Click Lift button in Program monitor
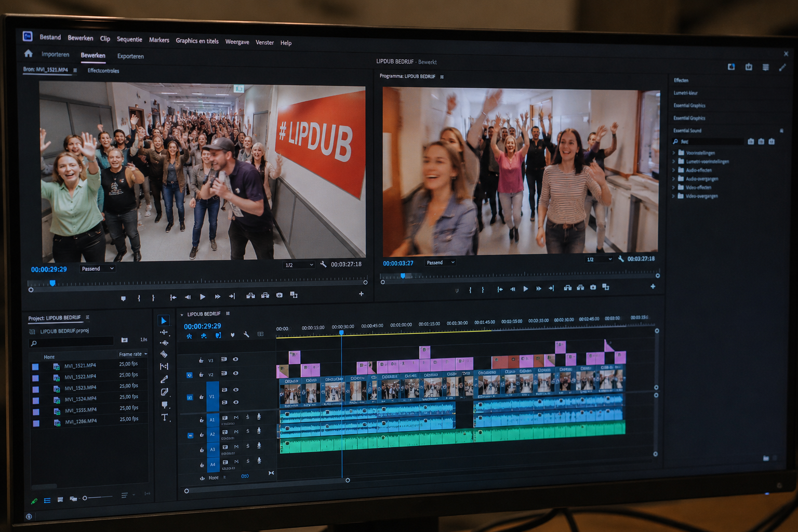 (567, 287)
